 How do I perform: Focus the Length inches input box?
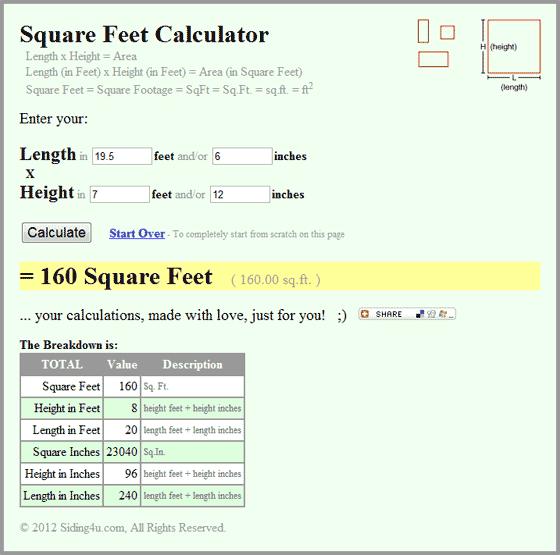[x=242, y=156]
